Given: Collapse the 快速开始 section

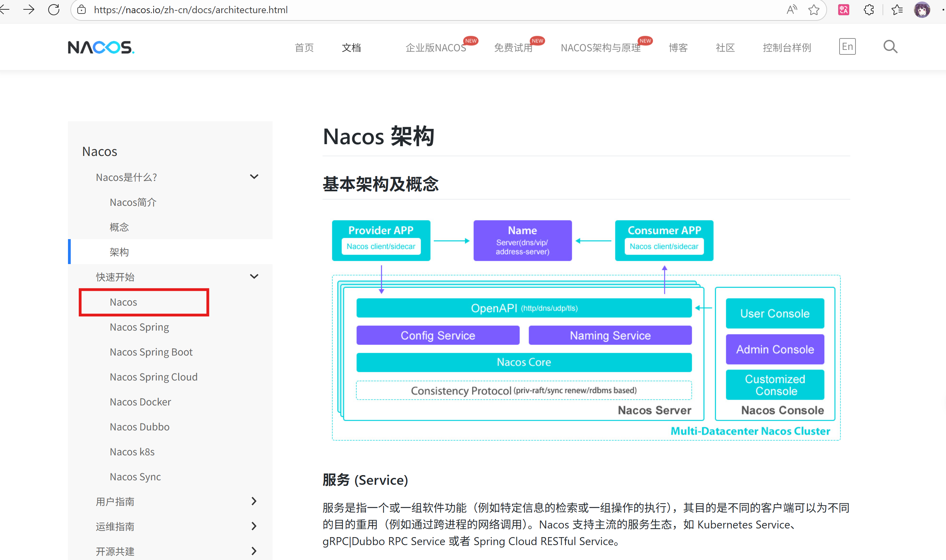Looking at the screenshot, I should click(x=254, y=277).
